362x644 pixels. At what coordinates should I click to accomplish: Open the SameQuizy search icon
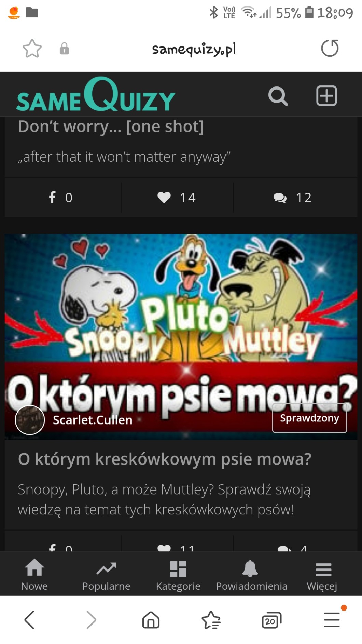(x=278, y=96)
